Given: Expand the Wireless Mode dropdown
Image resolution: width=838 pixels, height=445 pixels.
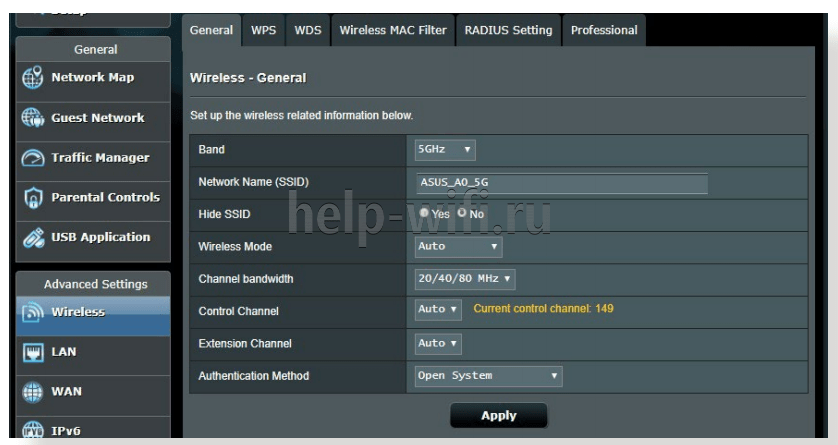Looking at the screenshot, I should pyautogui.click(x=458, y=246).
